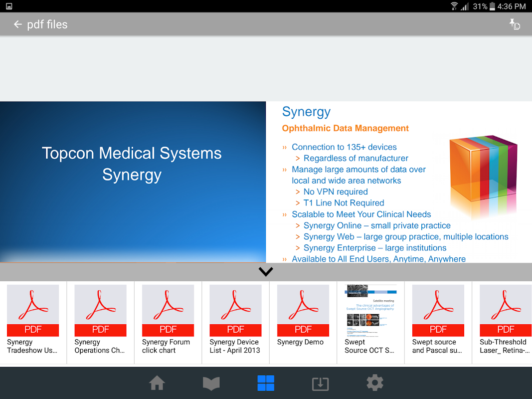Tap the 4:36 PM clock
This screenshot has width=532, height=399.
coord(512,6)
